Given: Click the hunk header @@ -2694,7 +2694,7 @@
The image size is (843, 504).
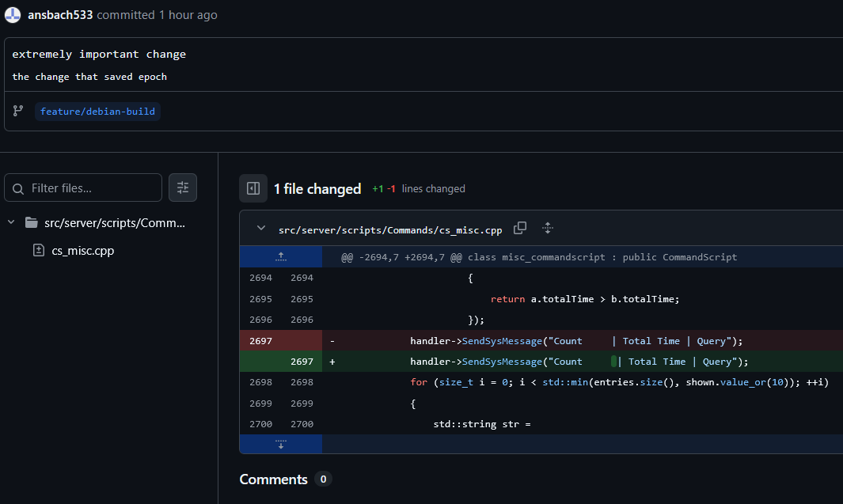Looking at the screenshot, I should (x=539, y=257).
